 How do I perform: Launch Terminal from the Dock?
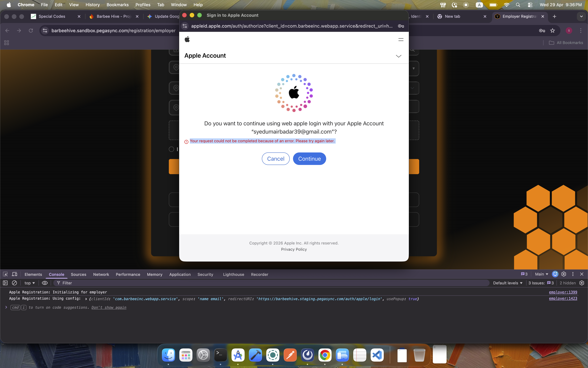pos(220,355)
